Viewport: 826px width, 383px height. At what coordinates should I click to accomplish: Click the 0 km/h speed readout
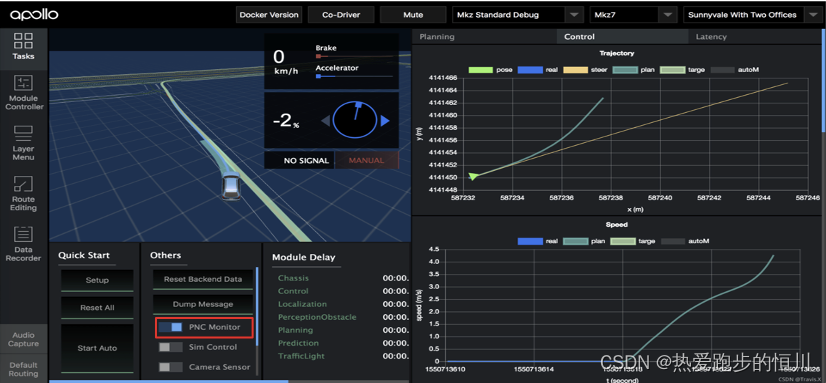pyautogui.click(x=286, y=62)
